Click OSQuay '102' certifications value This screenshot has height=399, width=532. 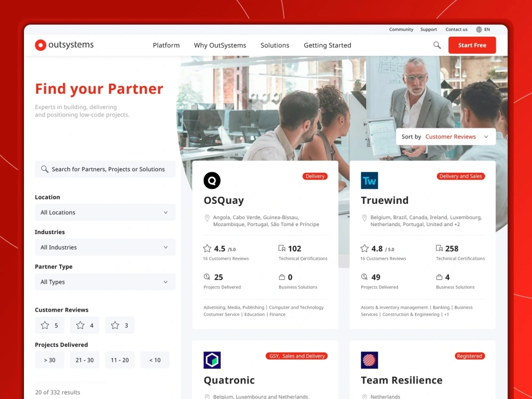[295, 248]
